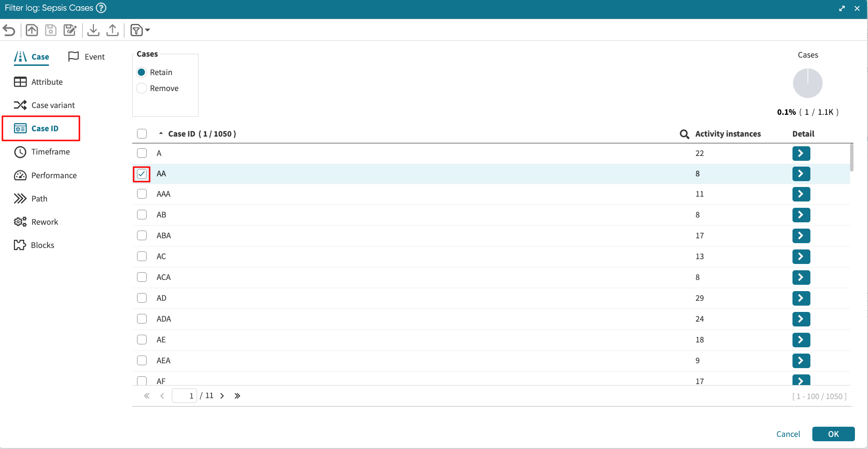Switch to the Event tab
The height and width of the screenshot is (449, 868).
click(x=87, y=57)
